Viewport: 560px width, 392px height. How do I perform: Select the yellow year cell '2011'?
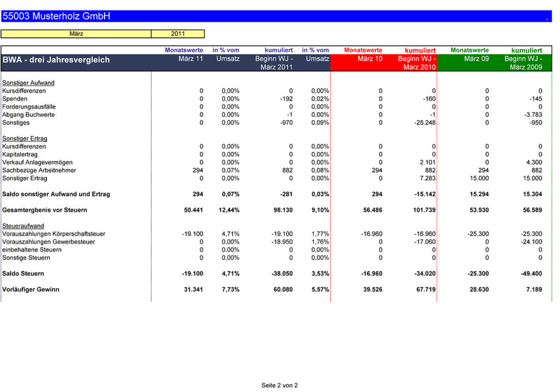pyautogui.click(x=178, y=34)
